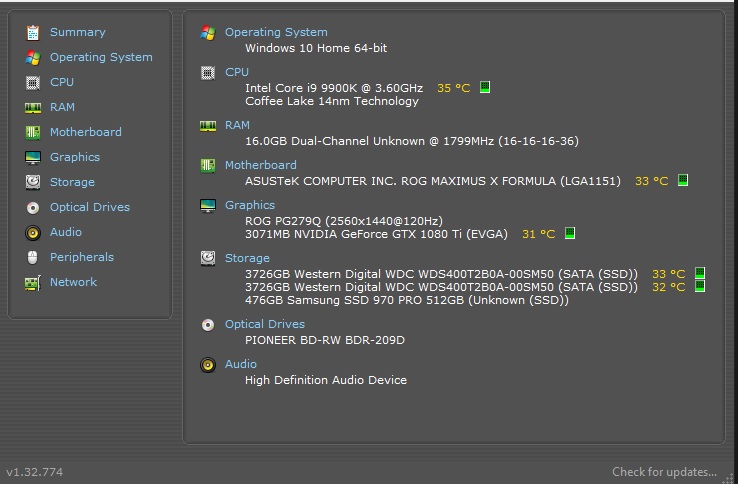This screenshot has height=484, width=738.
Task: Open the Summary section in sidebar
Action: [x=78, y=32]
